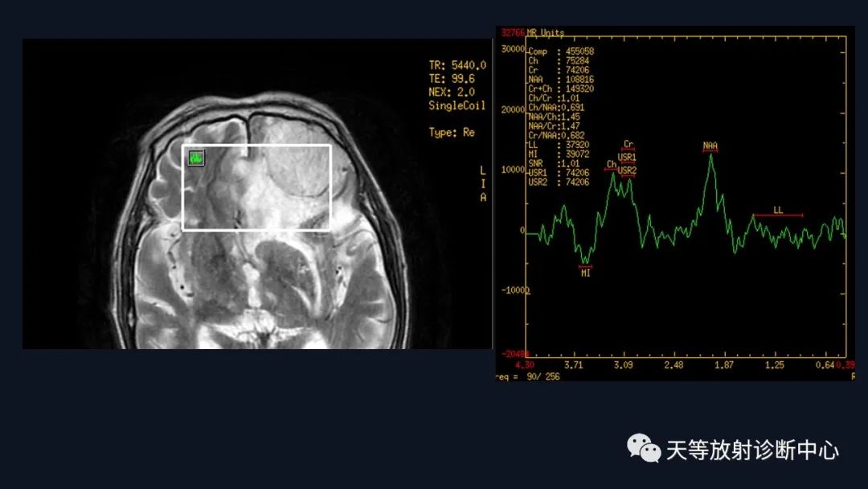This screenshot has height=489, width=868.
Task: Click the SingleCoil label
Action: 457,105
